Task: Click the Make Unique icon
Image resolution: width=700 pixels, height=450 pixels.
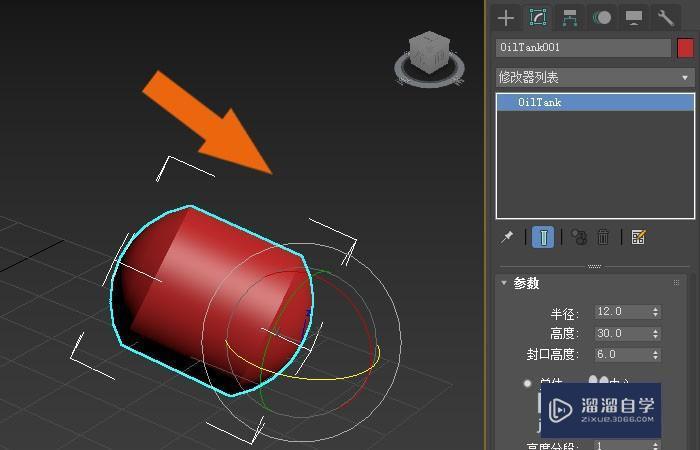Action: (x=579, y=237)
